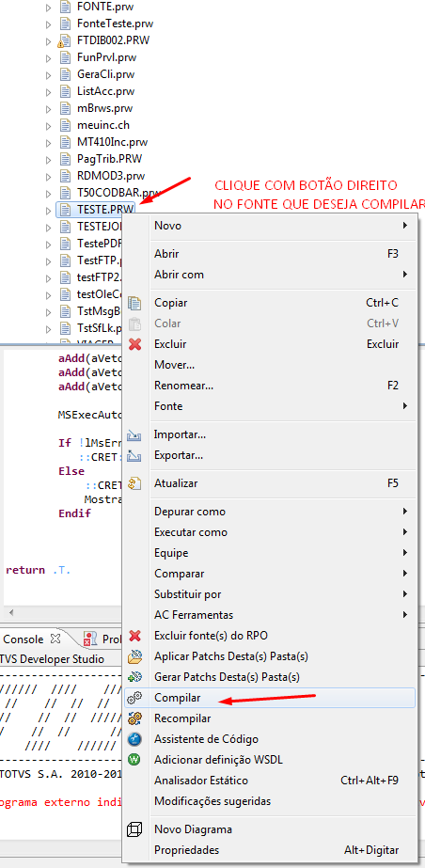Click the Excluir fonte(s) do RPO icon
The width and height of the screenshot is (425, 868).
tap(134, 636)
